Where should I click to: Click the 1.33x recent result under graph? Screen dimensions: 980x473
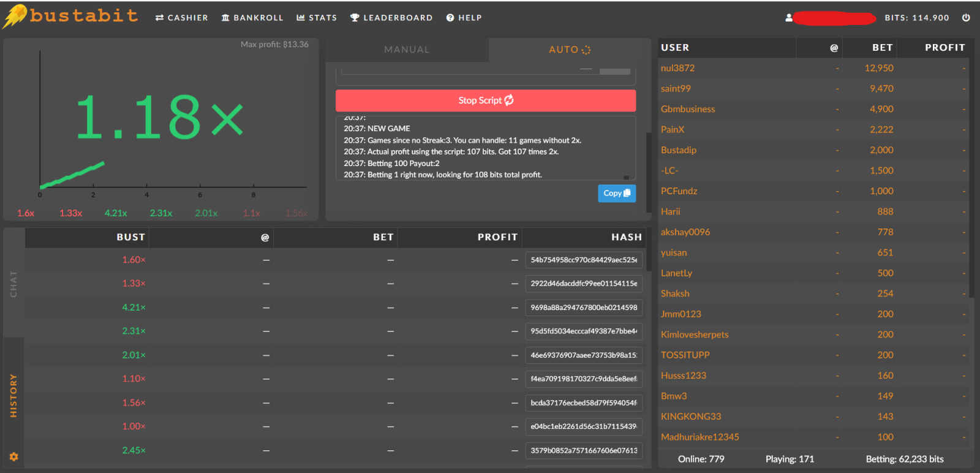click(x=71, y=213)
